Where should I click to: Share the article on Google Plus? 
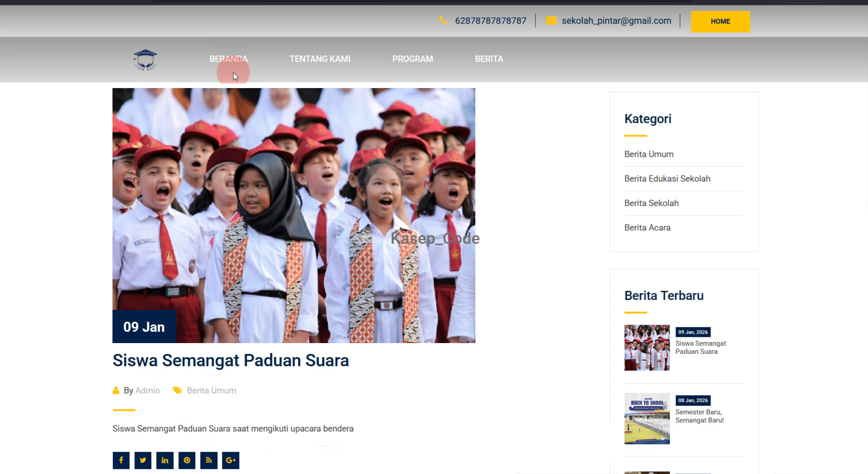231,460
